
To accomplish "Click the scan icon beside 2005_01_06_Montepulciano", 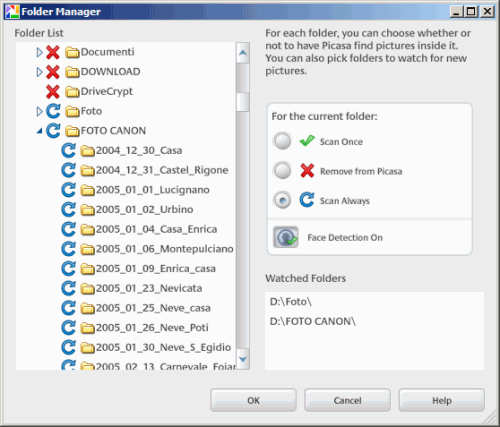I will coord(69,249).
